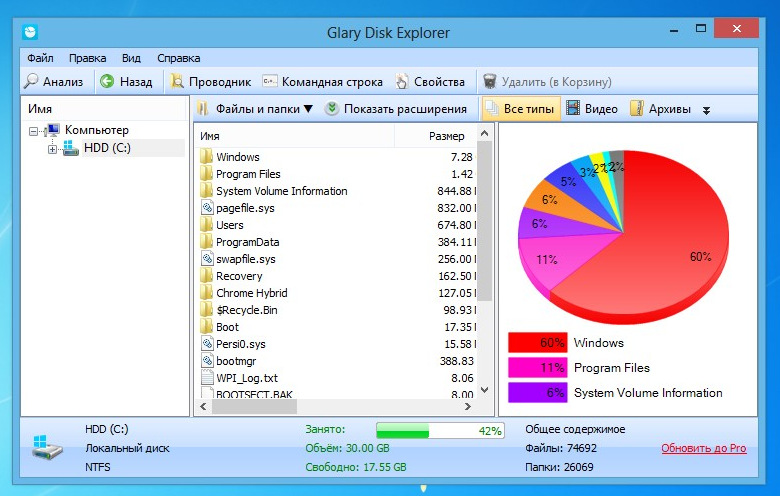780x496 pixels.
Task: Click the 42% disk usage bar
Action: tap(440, 430)
